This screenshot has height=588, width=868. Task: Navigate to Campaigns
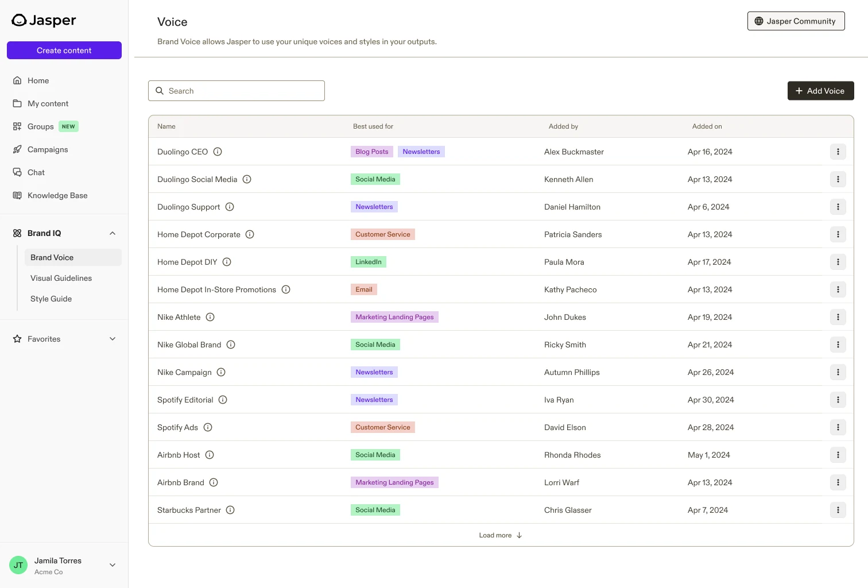tap(64, 149)
